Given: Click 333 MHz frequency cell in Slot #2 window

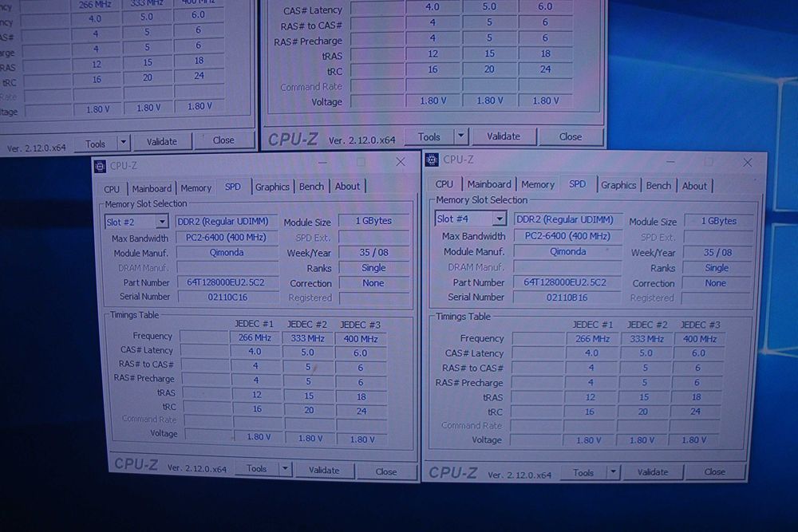Looking at the screenshot, I should point(307,337).
